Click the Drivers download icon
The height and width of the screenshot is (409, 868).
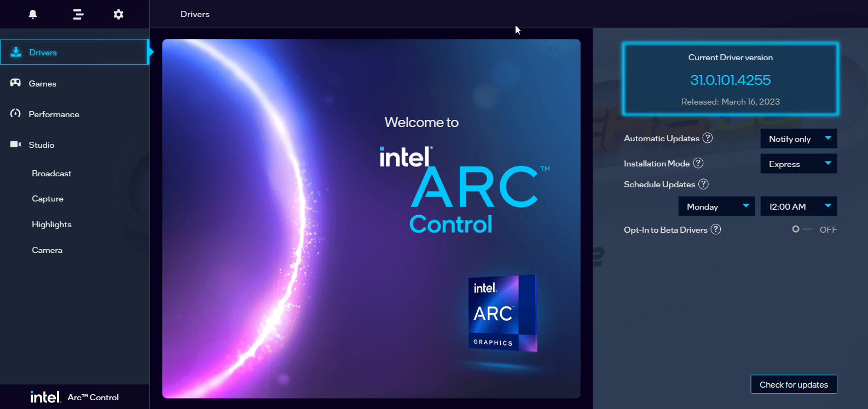click(16, 52)
